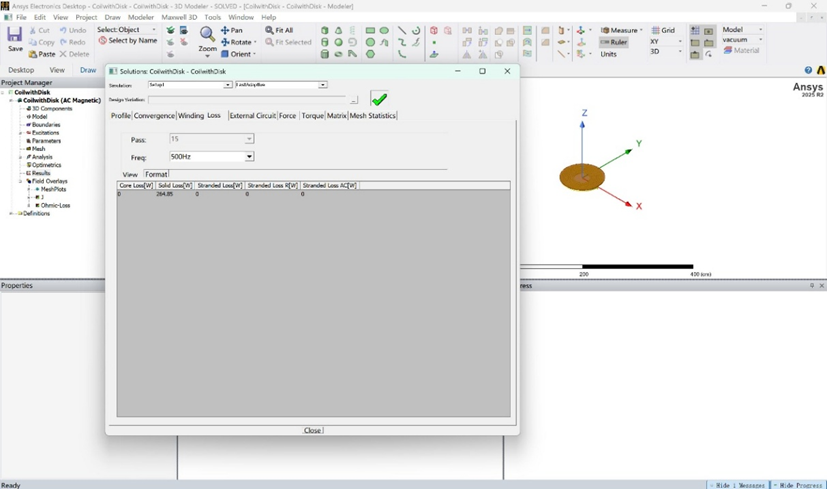Image resolution: width=827 pixels, height=489 pixels.
Task: Select the three-point arc icon
Action: pos(402,54)
